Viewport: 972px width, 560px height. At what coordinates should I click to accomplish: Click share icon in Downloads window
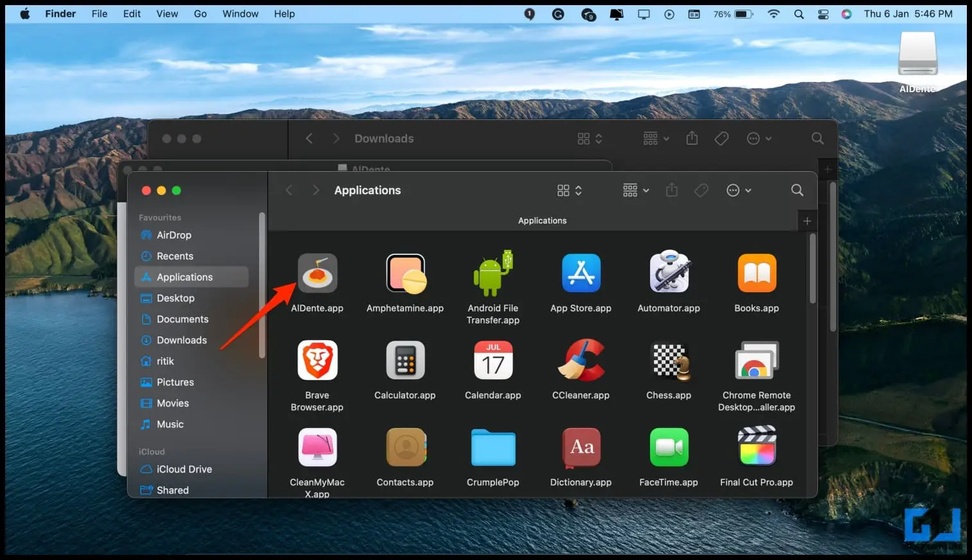pyautogui.click(x=692, y=138)
